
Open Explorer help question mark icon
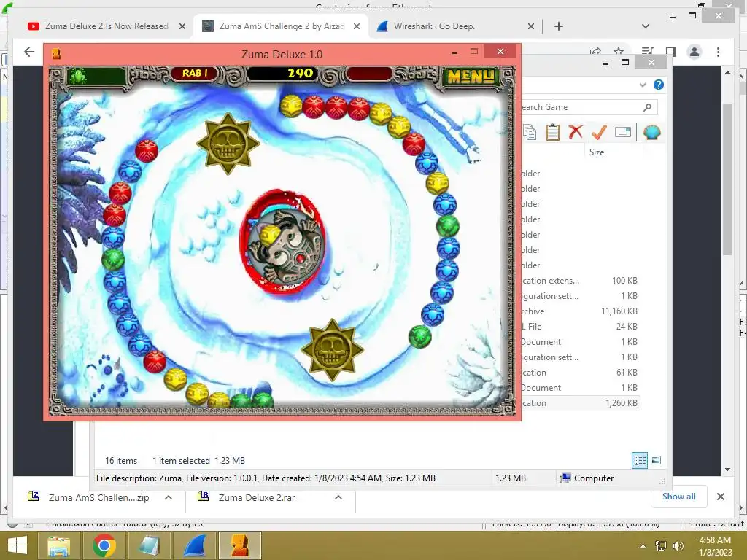tap(659, 85)
